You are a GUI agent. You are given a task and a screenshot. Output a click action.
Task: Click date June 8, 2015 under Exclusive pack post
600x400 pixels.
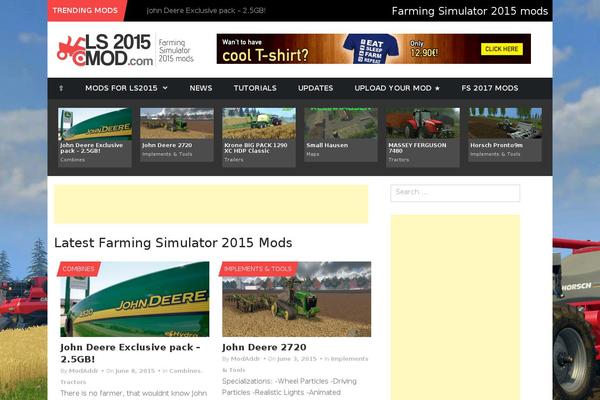pos(135,371)
